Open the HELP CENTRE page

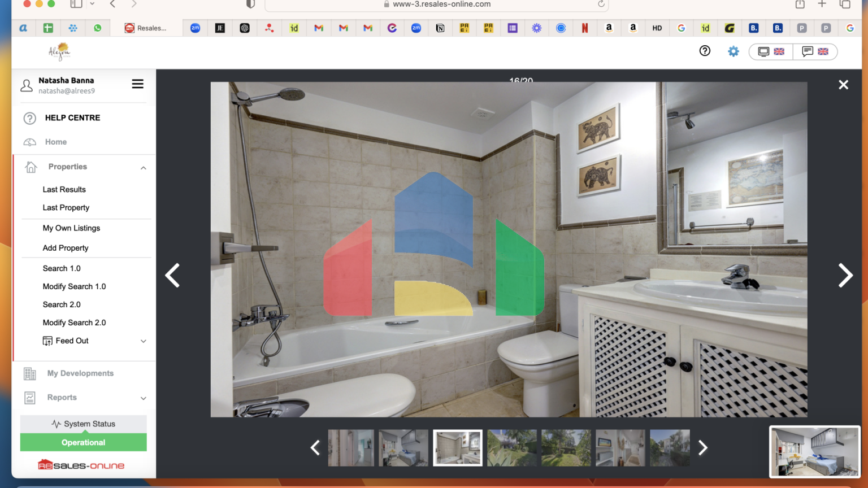72,117
